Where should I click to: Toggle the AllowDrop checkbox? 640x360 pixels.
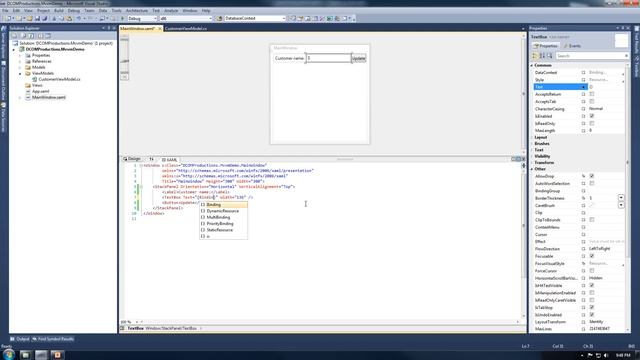(x=592, y=176)
